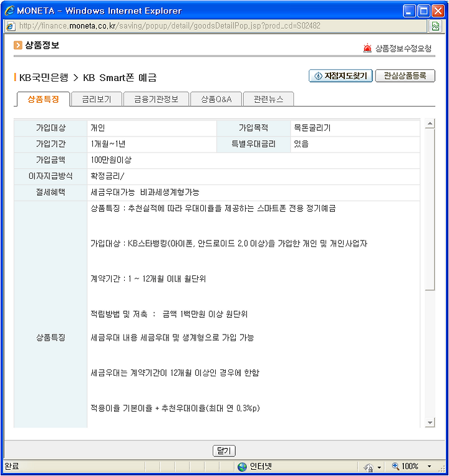Click the 목돈굴리기 value cell
Viewport: 449px width, 476px height.
[355, 128]
